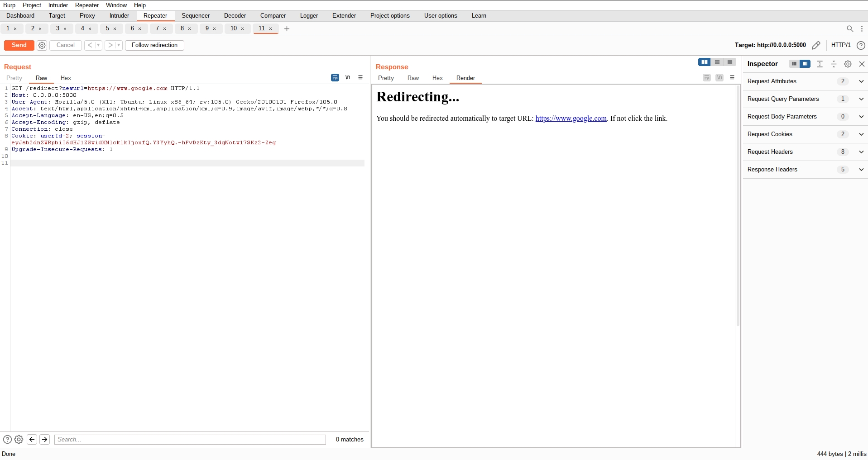Click the request Search input field
The height and width of the screenshot is (460, 868).
190,439
